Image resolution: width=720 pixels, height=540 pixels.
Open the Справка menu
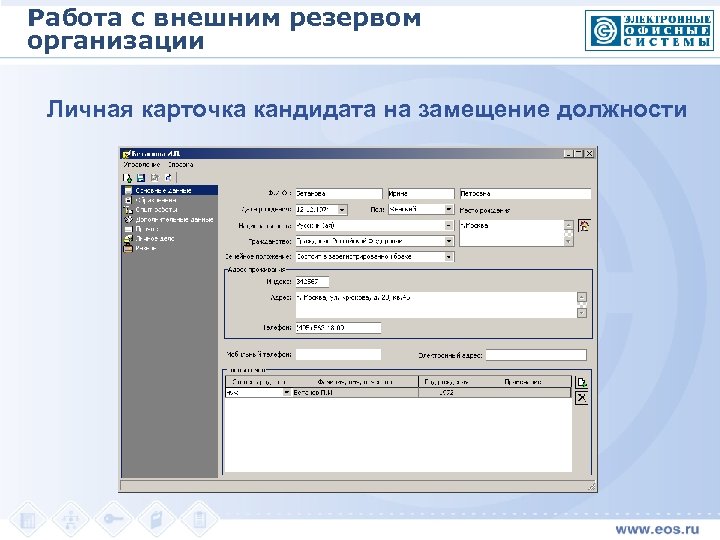click(180, 164)
